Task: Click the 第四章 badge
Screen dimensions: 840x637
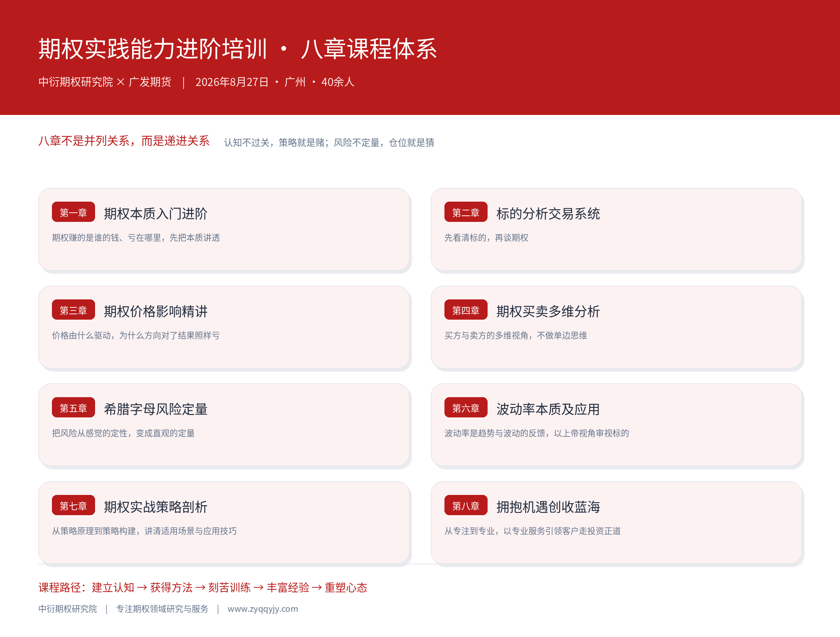Action: click(466, 310)
